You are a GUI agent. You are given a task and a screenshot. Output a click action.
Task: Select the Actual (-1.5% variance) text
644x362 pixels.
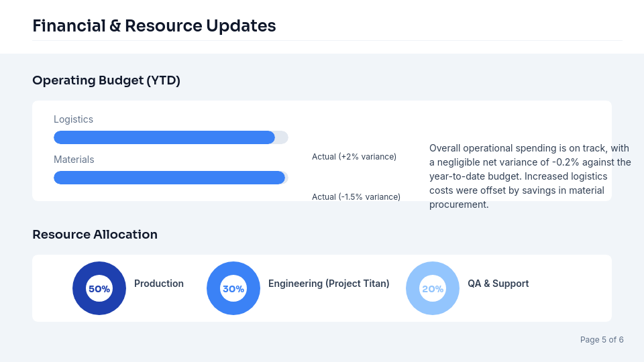tap(356, 197)
